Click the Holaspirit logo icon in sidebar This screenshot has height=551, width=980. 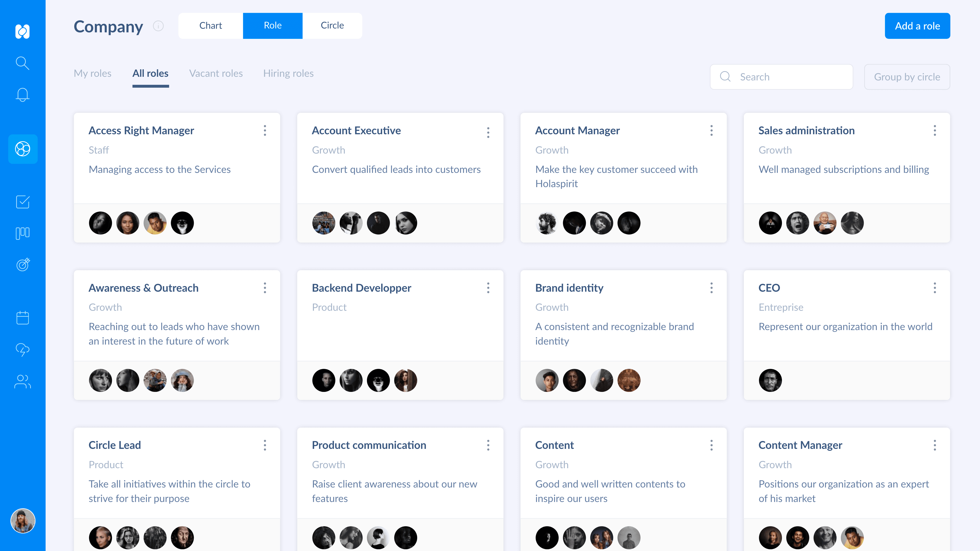point(22,31)
